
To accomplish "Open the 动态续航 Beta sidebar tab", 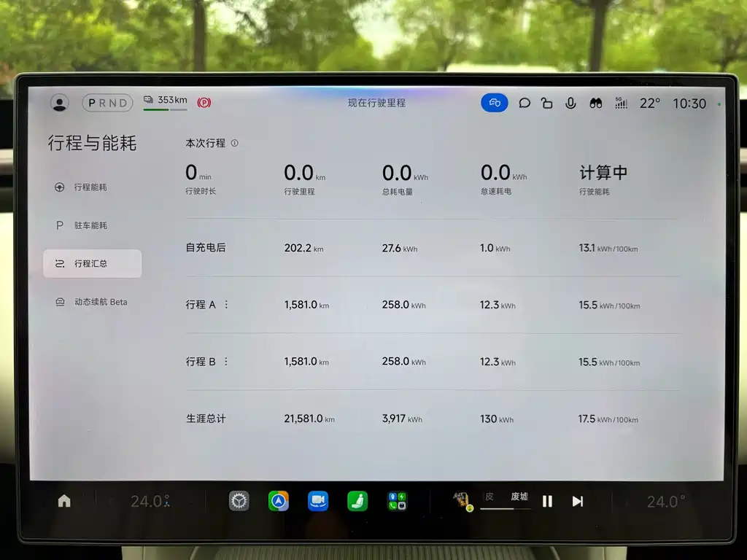I will (92, 302).
